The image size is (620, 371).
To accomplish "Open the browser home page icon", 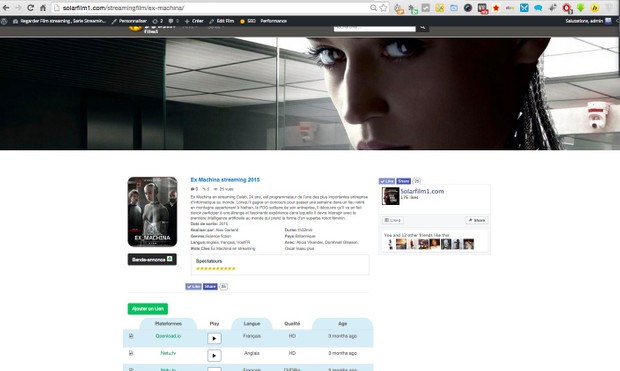I will pos(43,8).
